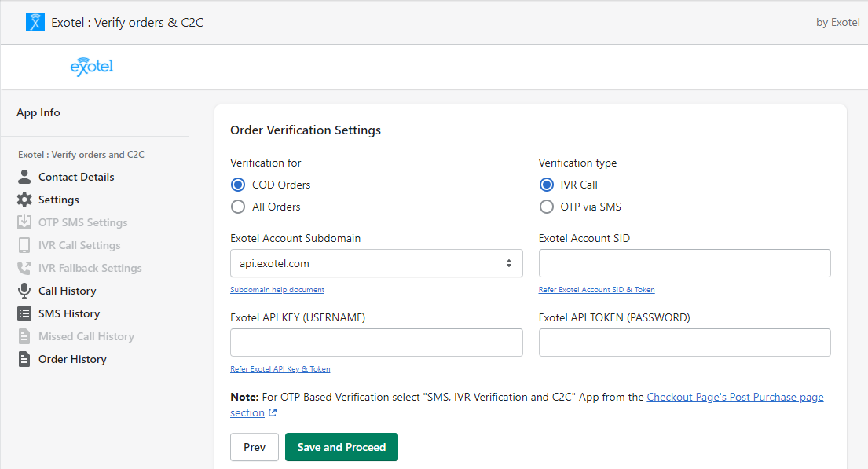Click 'by Exotel' text in header
868x469 pixels.
[x=838, y=22]
